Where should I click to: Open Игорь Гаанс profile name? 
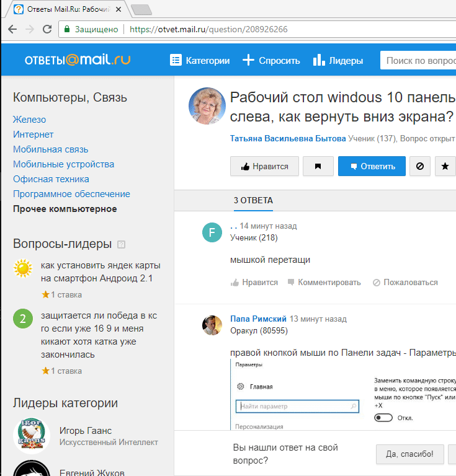[x=86, y=431]
